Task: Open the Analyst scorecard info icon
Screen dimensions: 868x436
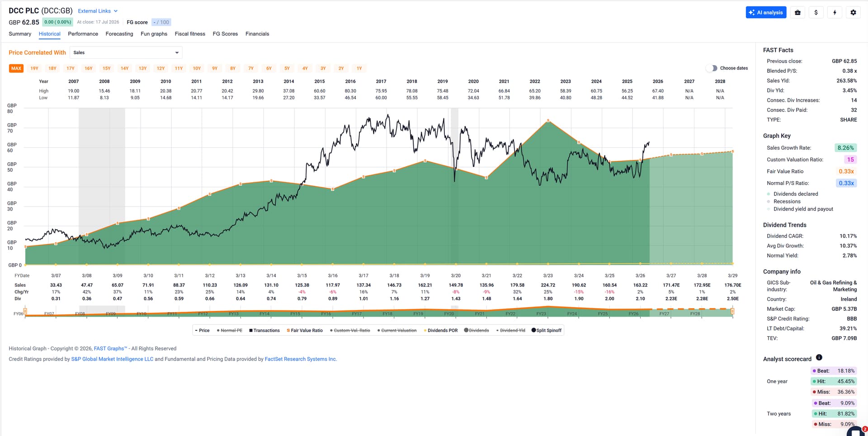Action: (819, 358)
